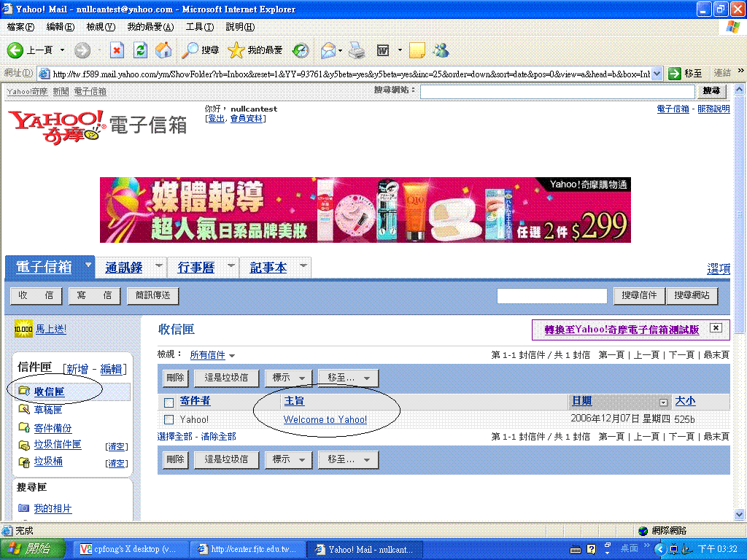Go to the IE Home page icon

[164, 50]
